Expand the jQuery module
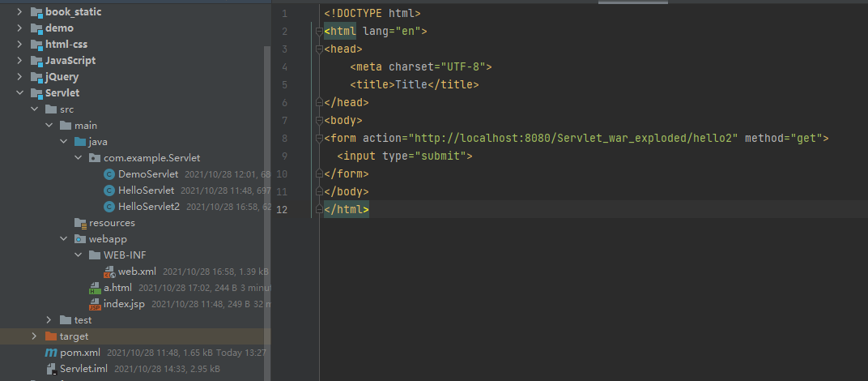Screen dimensions: 868x381 20,76
